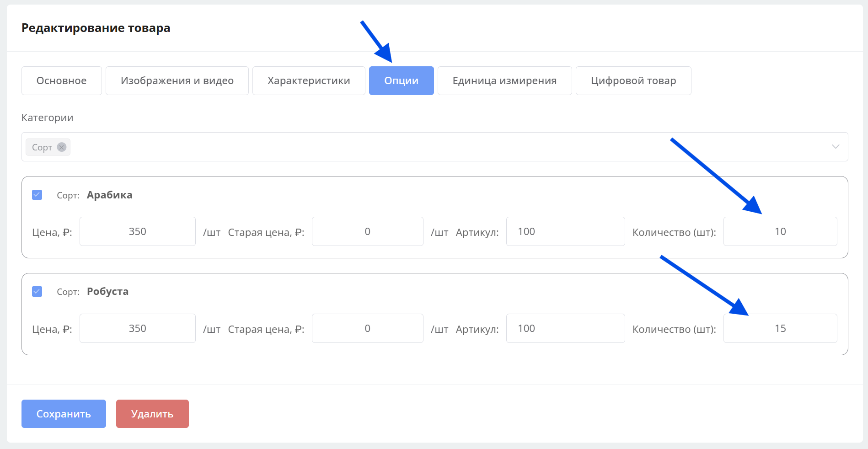
Task: Select the Опции tab
Action: click(401, 81)
